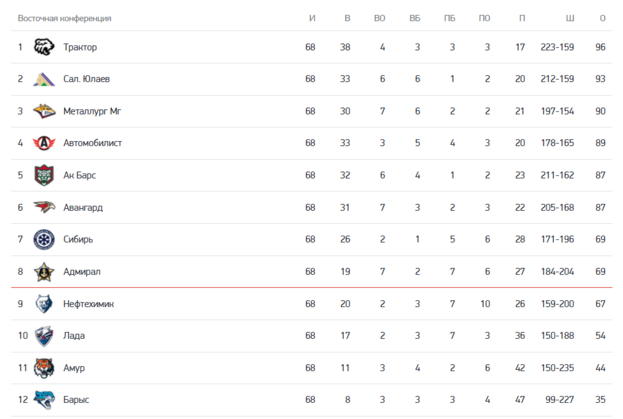Click the Авангард team logo

click(x=44, y=207)
